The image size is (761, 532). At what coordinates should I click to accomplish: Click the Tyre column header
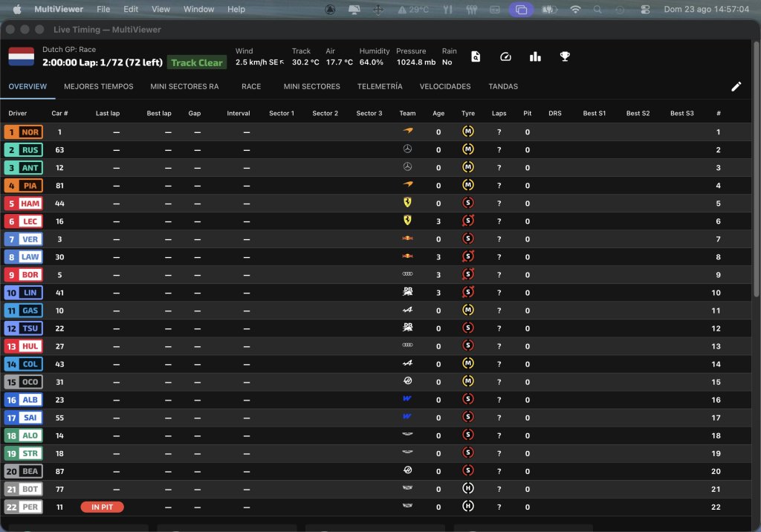pos(468,113)
